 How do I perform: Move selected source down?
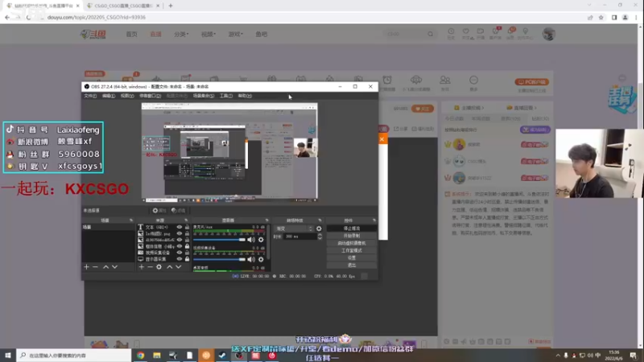[x=179, y=267]
